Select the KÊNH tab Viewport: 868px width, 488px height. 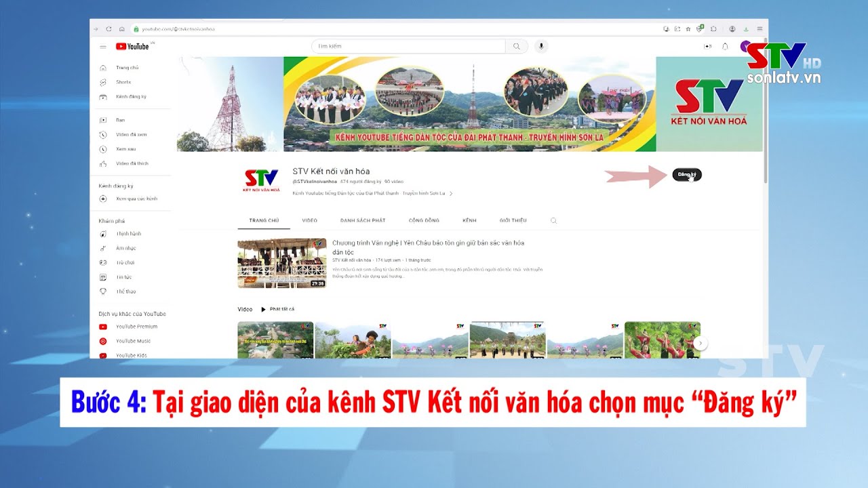pyautogui.click(x=469, y=221)
